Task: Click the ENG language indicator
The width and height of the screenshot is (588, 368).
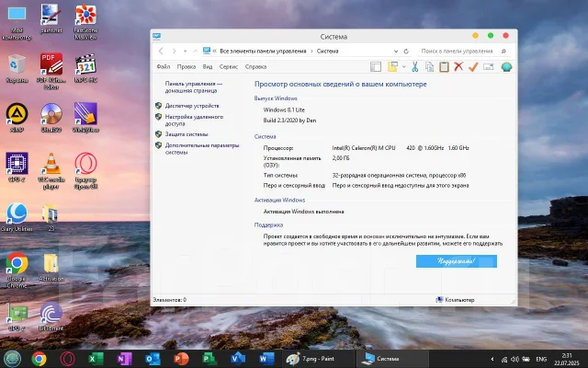Action: [541, 359]
